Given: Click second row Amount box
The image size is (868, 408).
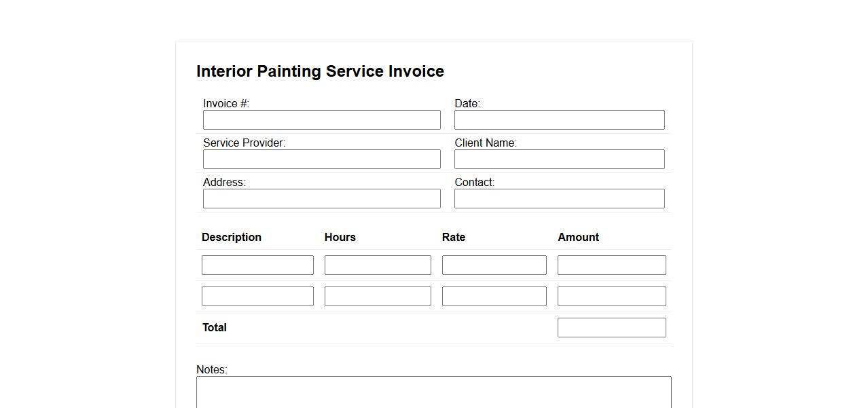Looking at the screenshot, I should 611,297.
